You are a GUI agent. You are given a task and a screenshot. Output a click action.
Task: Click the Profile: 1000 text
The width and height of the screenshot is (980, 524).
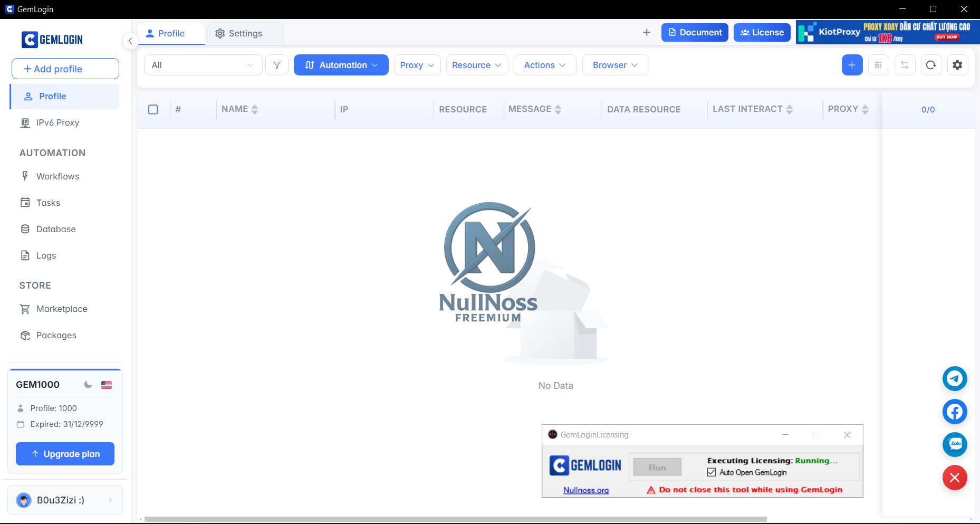[x=53, y=408]
